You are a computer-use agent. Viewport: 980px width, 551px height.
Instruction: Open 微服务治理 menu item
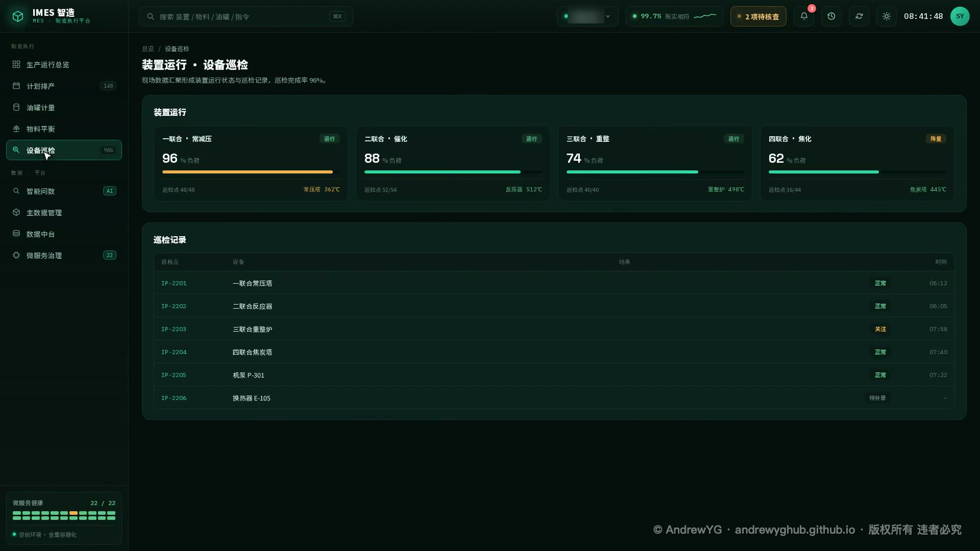point(64,255)
